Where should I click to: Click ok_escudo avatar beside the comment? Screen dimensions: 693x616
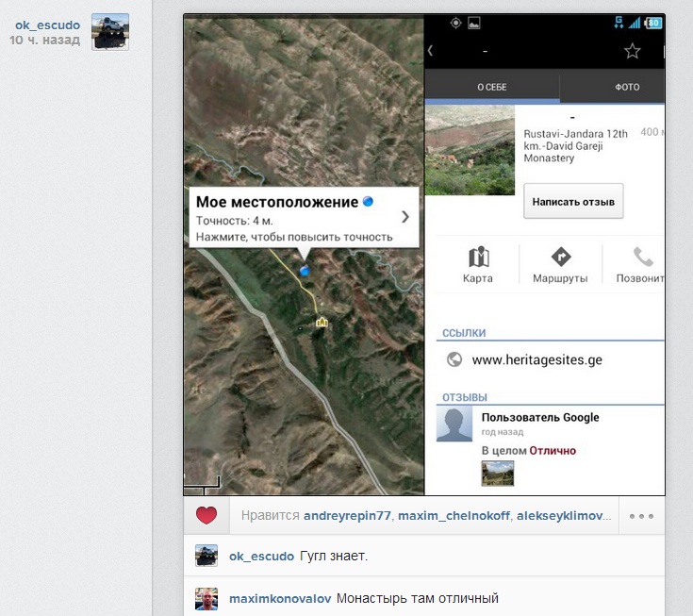coord(206,556)
